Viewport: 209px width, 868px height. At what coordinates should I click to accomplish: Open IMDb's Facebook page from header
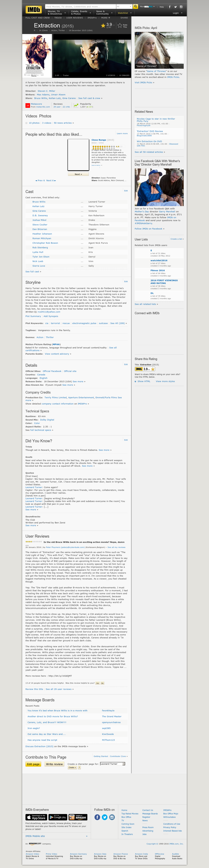[x=170, y=7]
